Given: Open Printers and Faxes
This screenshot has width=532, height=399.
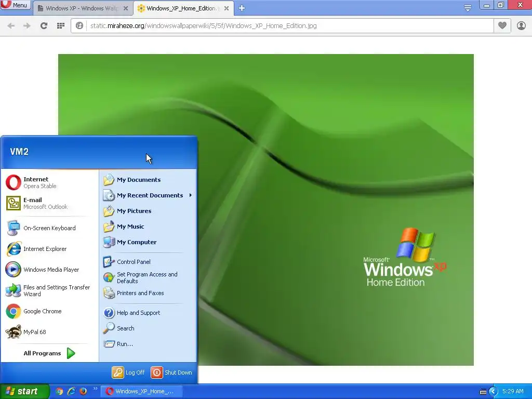Looking at the screenshot, I should (148, 293).
